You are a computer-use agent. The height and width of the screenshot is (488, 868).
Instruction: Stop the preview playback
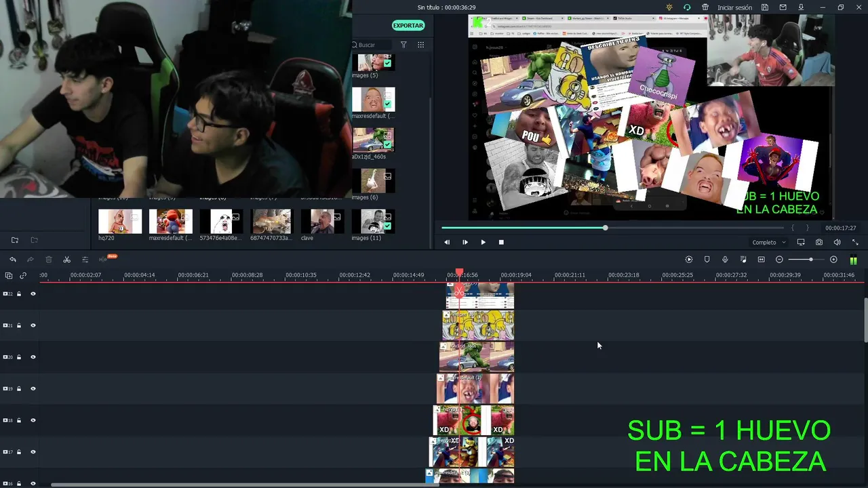(501, 242)
